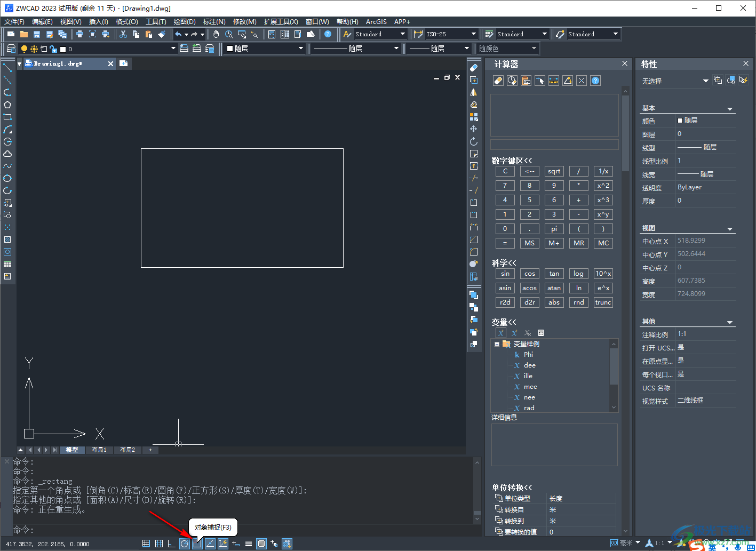Click the calculator clear history icon
The image size is (756, 551).
pos(512,81)
